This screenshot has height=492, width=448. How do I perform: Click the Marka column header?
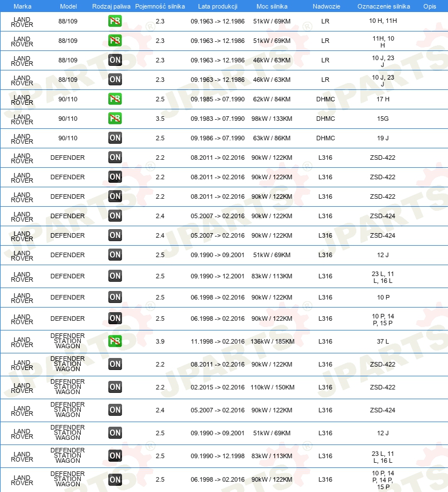[x=22, y=6]
